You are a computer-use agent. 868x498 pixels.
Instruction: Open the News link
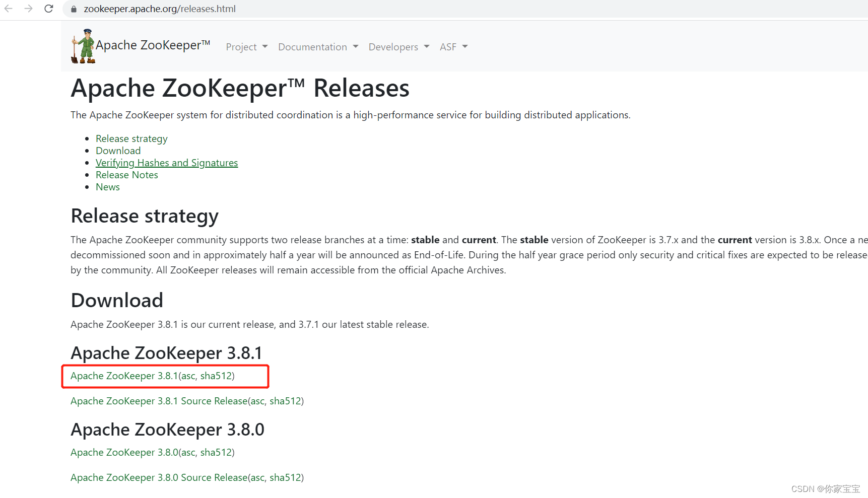click(x=108, y=187)
